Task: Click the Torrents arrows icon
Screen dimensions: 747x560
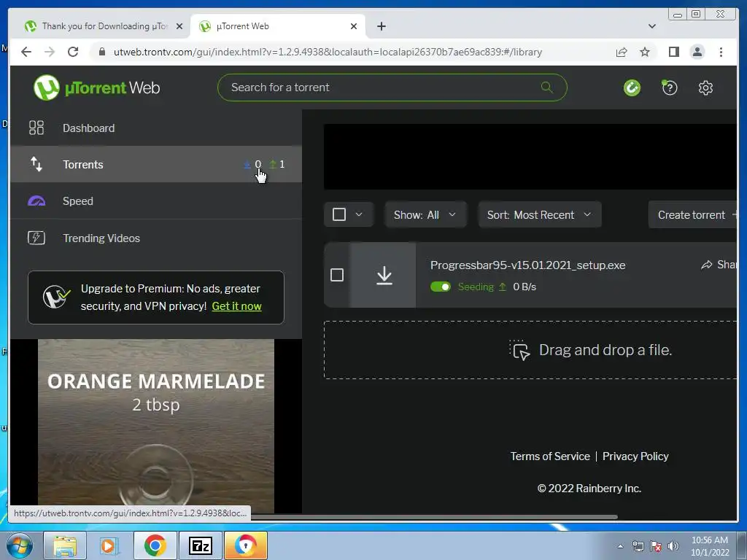Action: 36,164
